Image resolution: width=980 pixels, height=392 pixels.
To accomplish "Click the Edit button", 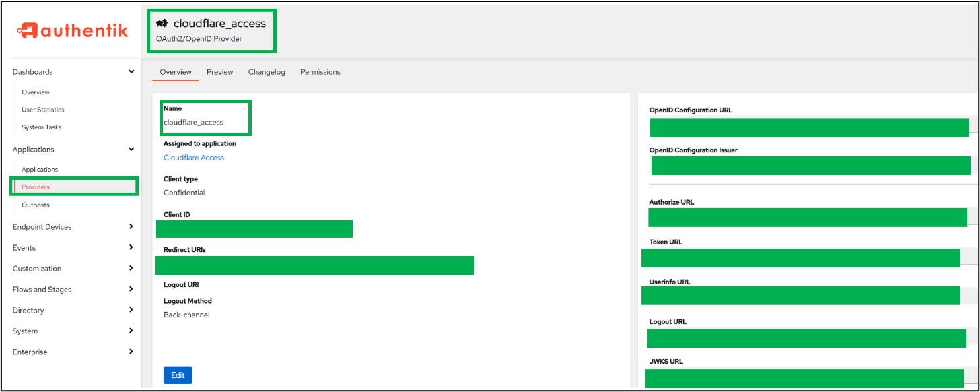I will pyautogui.click(x=178, y=375).
